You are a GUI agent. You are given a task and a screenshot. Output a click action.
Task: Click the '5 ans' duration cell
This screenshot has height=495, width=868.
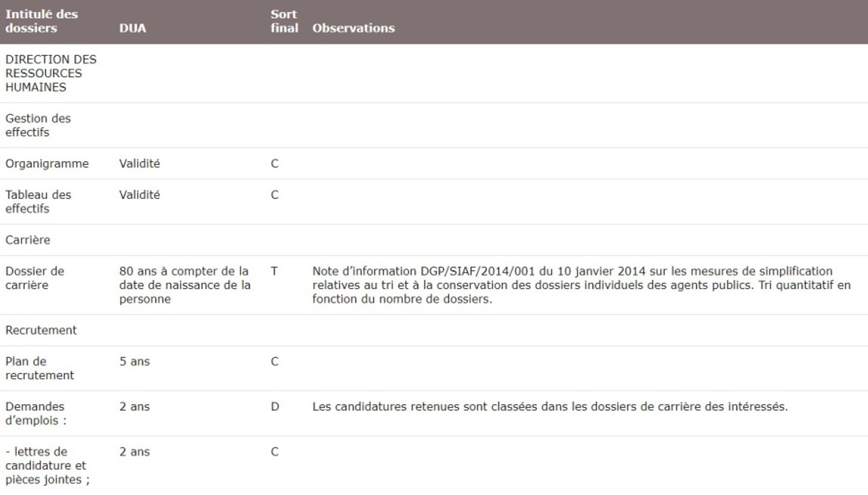click(135, 361)
